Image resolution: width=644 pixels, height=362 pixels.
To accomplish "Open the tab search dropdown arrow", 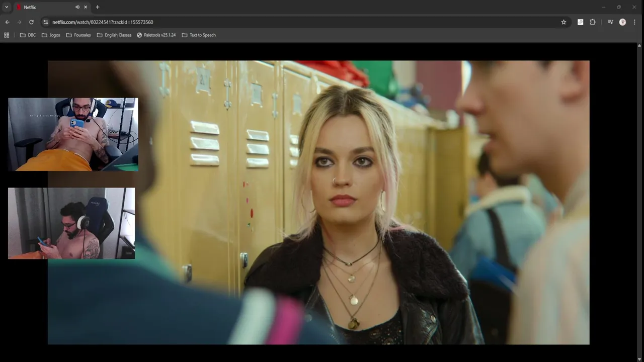I will tap(7, 7).
